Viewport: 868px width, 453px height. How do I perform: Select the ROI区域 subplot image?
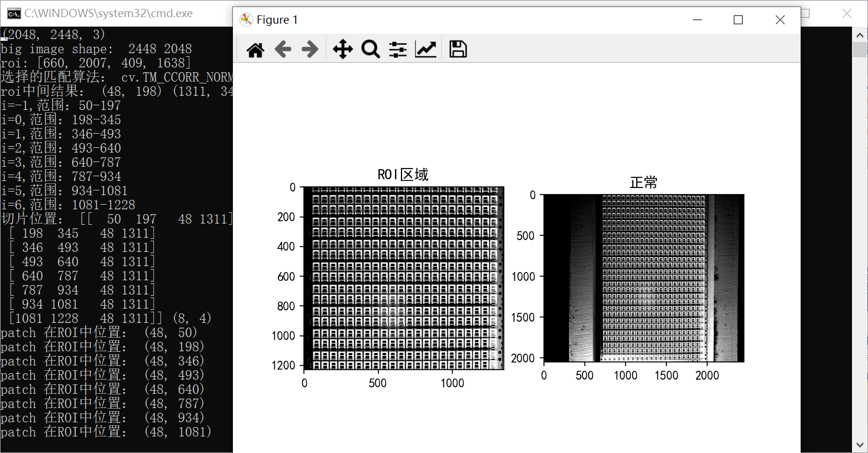click(x=402, y=278)
